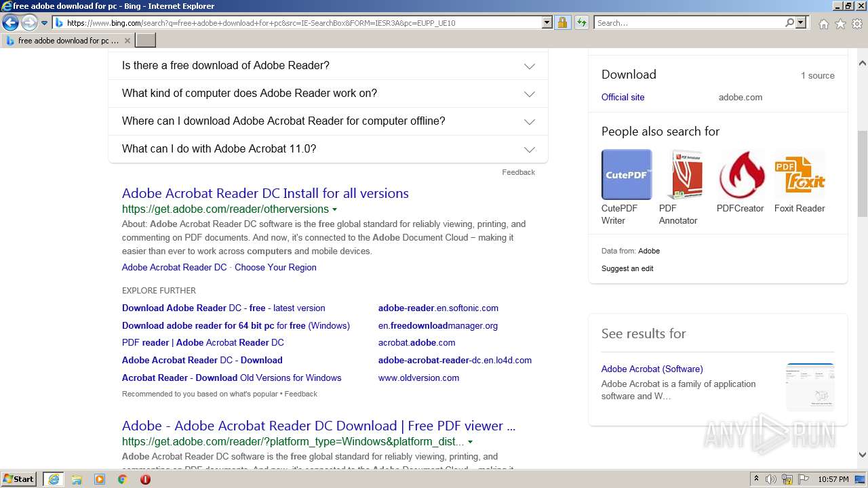Click the taskbar clock showing 10:57 PM

[x=833, y=479]
